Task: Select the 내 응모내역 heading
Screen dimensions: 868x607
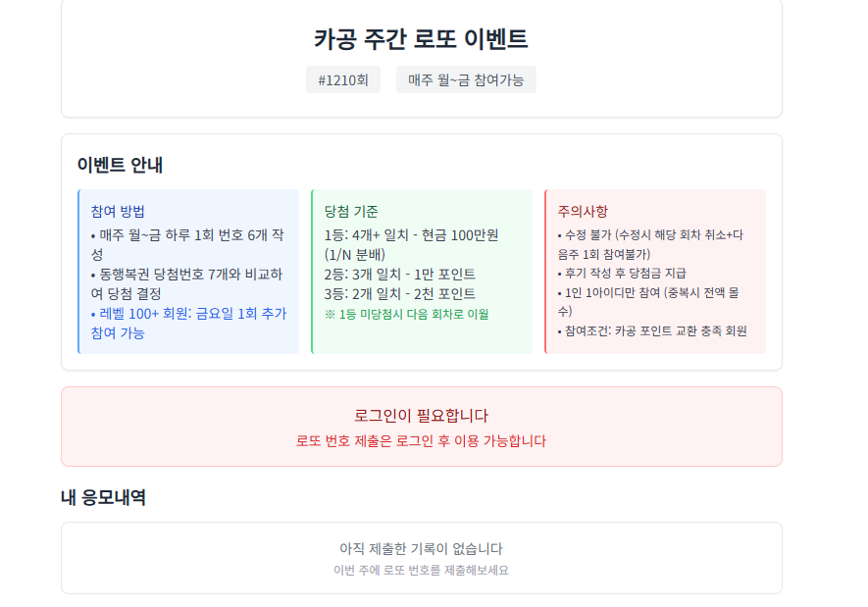Action: 103,497
